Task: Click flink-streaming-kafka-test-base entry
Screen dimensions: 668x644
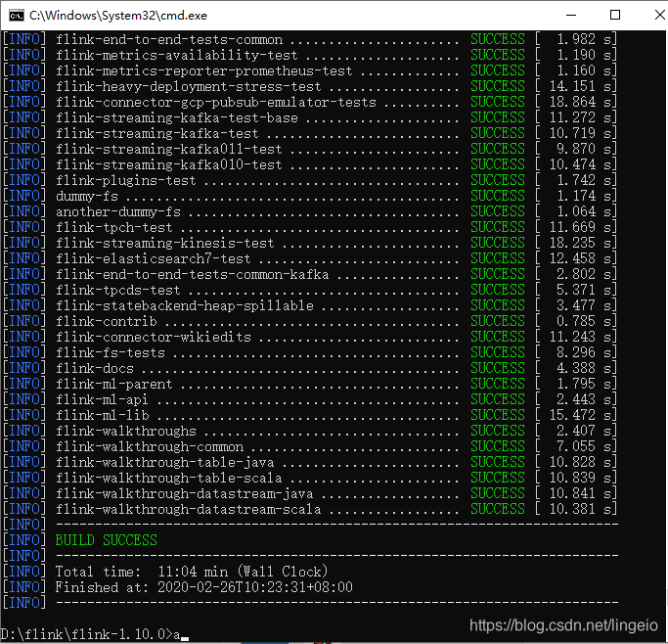Action: click(310, 118)
